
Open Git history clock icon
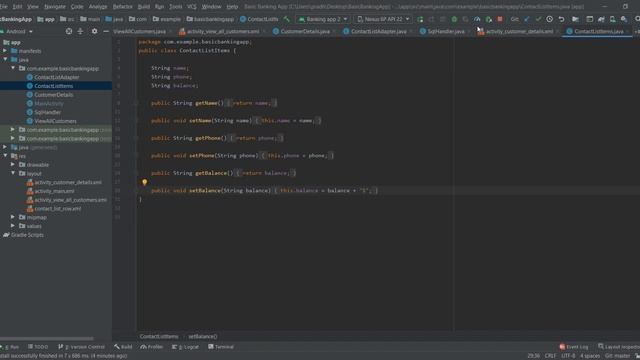pos(550,19)
